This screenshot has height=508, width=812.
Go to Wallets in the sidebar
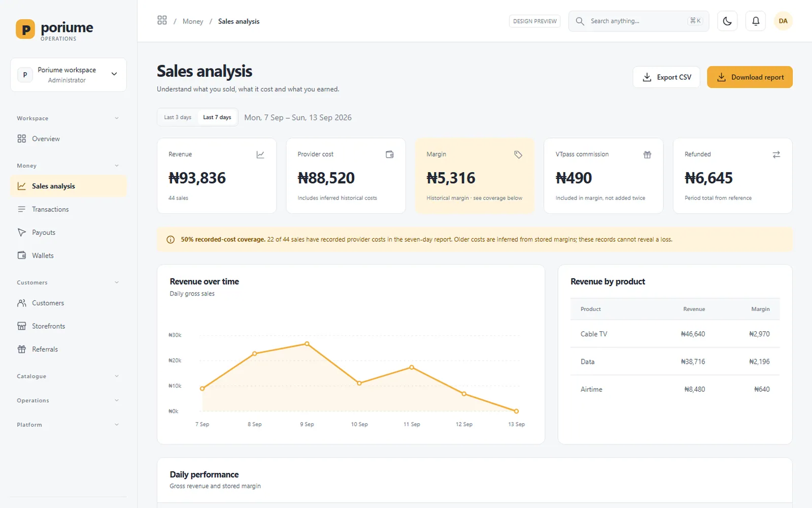click(69, 256)
